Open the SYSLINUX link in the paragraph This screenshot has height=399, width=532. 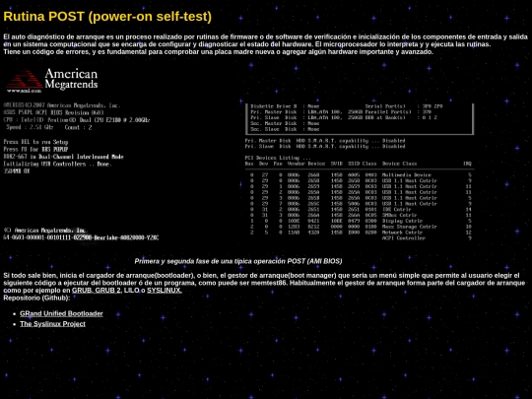165,291
